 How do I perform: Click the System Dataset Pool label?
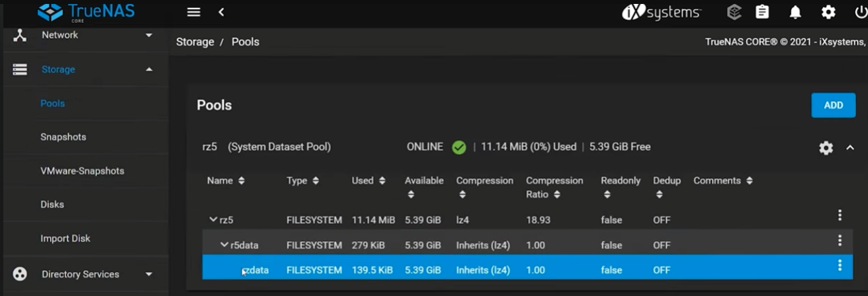pos(279,147)
